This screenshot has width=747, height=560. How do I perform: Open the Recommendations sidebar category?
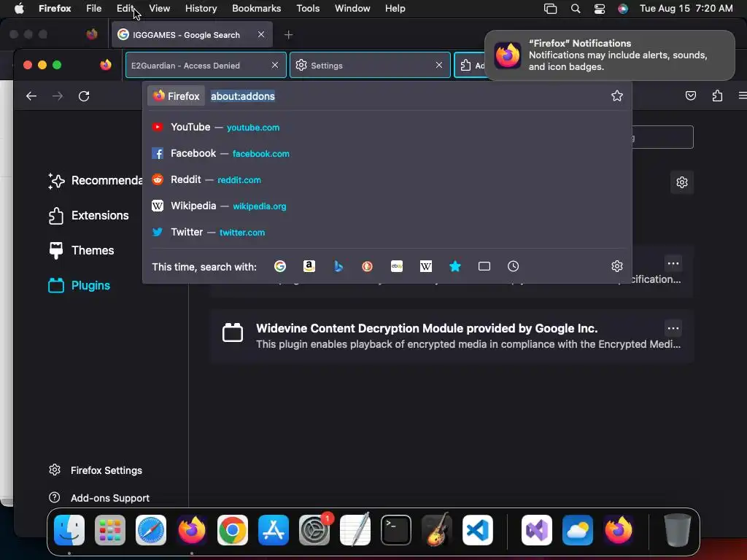coord(94,181)
